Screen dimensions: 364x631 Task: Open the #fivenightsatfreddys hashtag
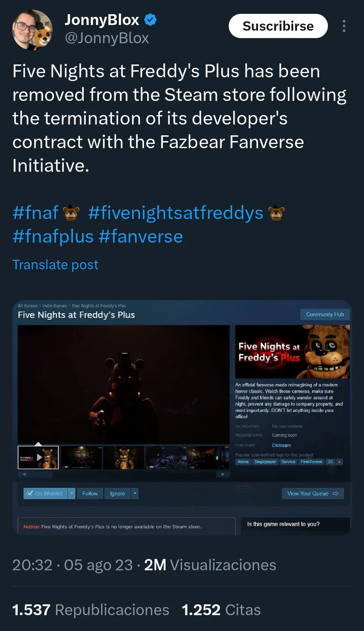click(176, 213)
